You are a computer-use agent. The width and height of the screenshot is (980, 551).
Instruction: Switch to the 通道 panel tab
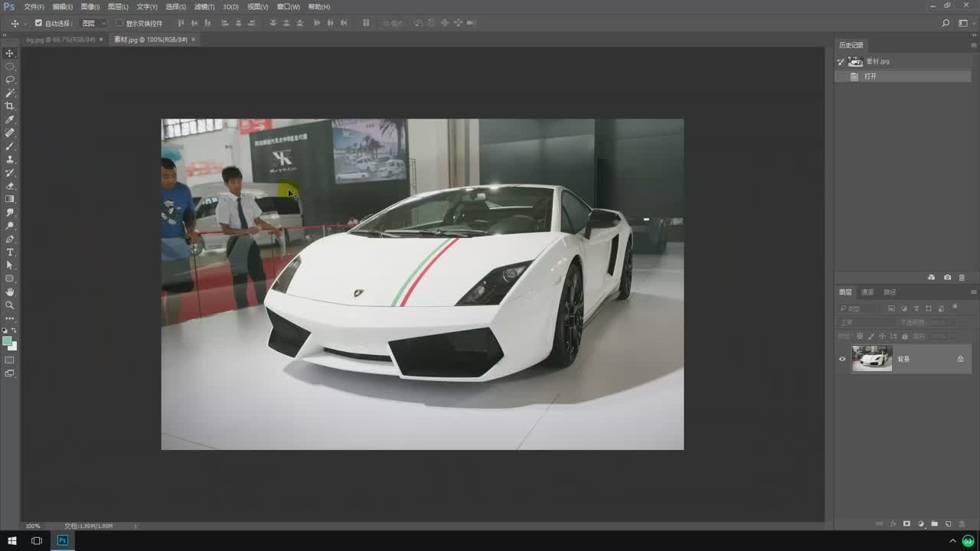point(867,292)
